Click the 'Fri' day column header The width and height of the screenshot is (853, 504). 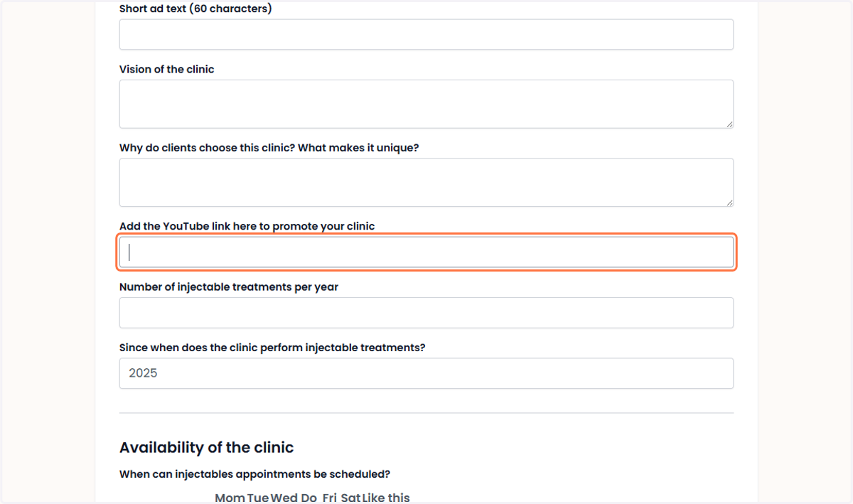[329, 498]
